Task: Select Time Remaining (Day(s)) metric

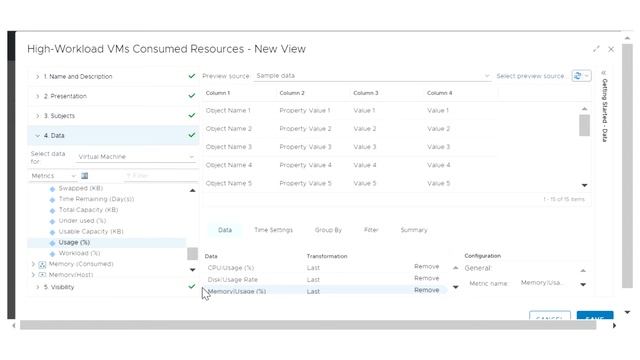Action: [96, 199]
